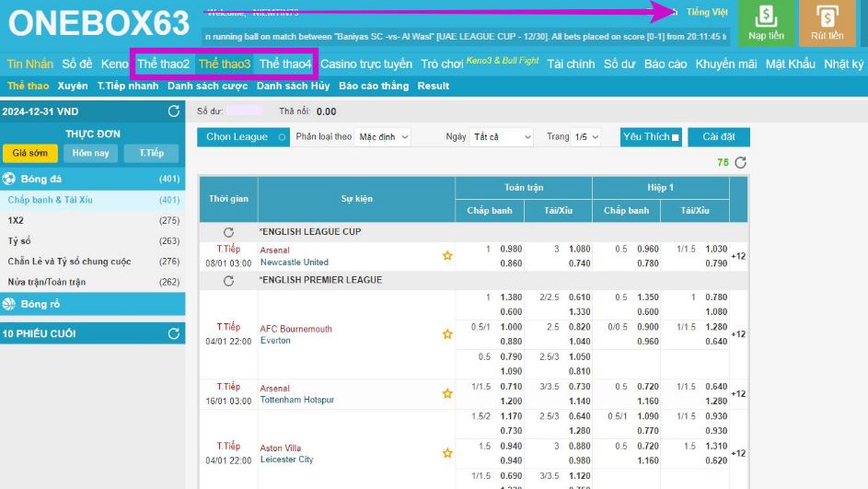Select the 1X2 bet category
Image resolution: width=868 pixels, height=489 pixels.
(92, 220)
